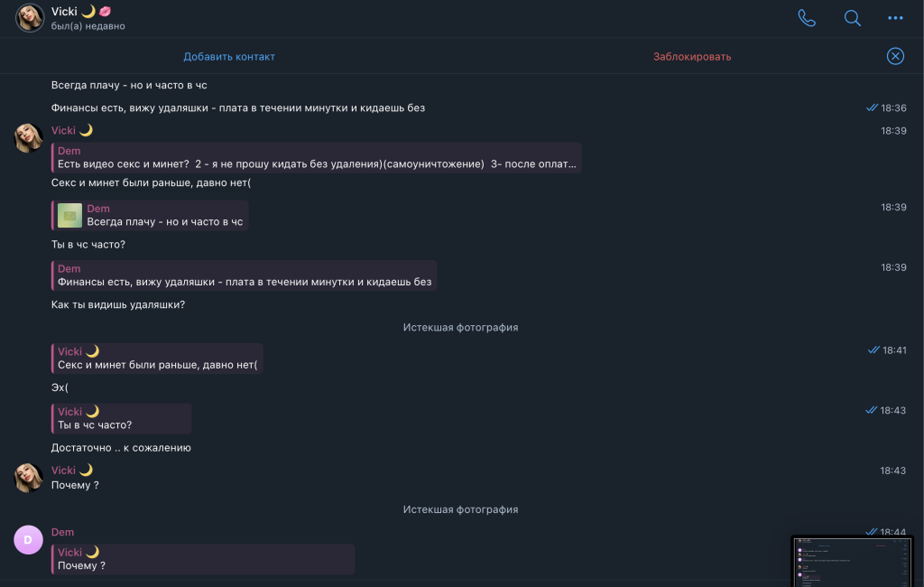Screen dimensions: 924x587
Task: Dismiss the add contact bar with X
Action: (x=895, y=56)
